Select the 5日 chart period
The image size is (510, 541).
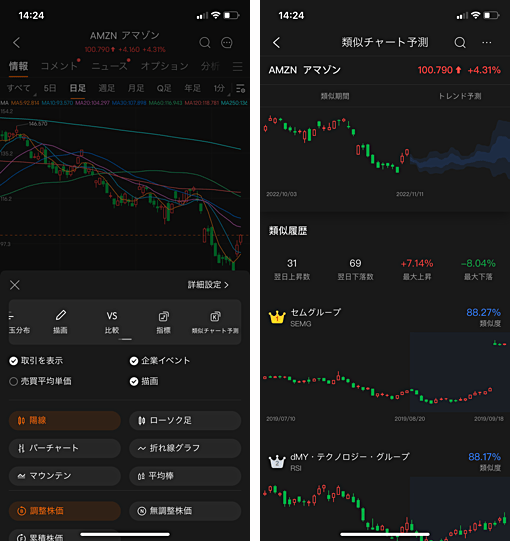point(50,88)
